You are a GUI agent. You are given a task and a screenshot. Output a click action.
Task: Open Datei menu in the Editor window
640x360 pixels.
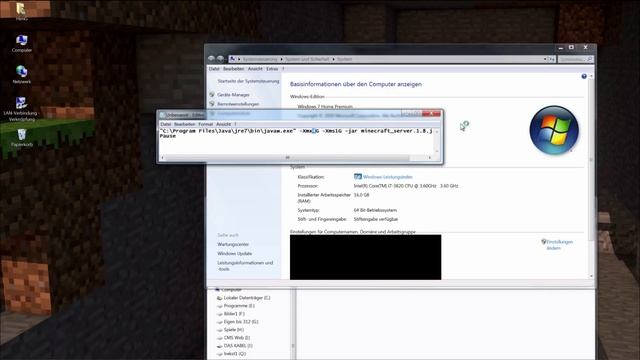(x=165, y=124)
